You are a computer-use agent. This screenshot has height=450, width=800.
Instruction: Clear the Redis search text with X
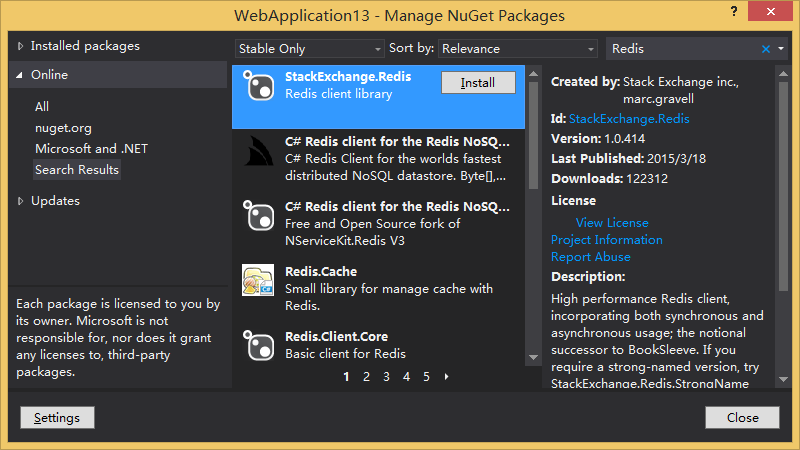tap(766, 49)
